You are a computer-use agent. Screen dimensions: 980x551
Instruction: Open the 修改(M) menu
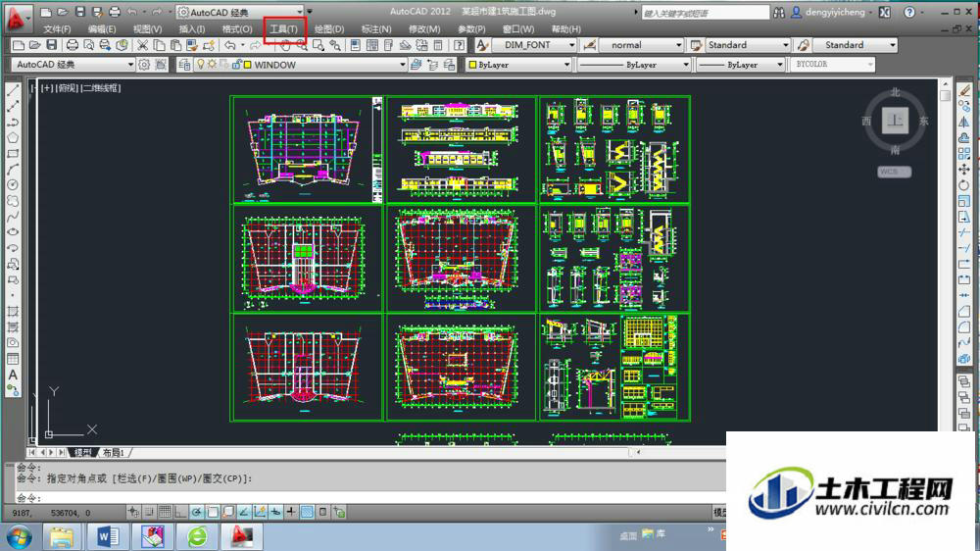click(x=424, y=29)
